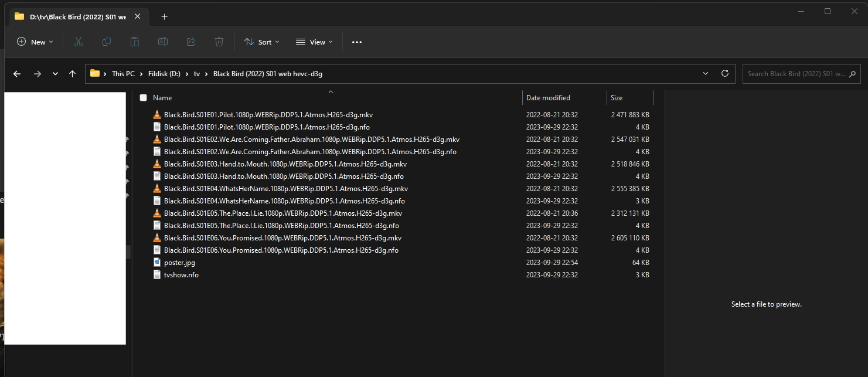Click the Cut scissors icon in toolbar
Image resolution: width=868 pixels, height=377 pixels.
point(79,42)
